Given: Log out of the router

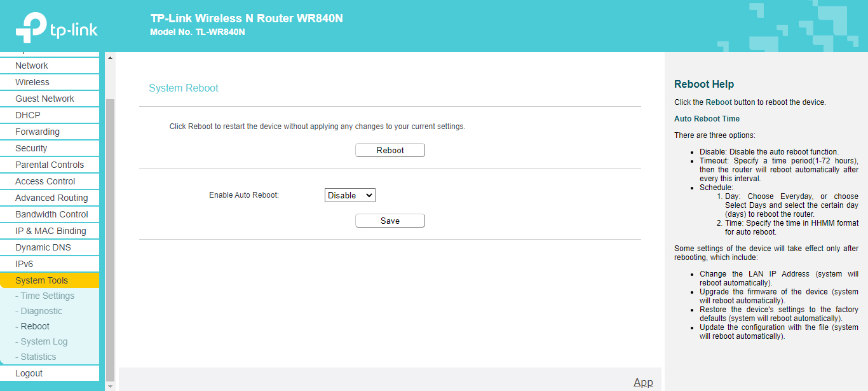Looking at the screenshot, I should pos(29,373).
